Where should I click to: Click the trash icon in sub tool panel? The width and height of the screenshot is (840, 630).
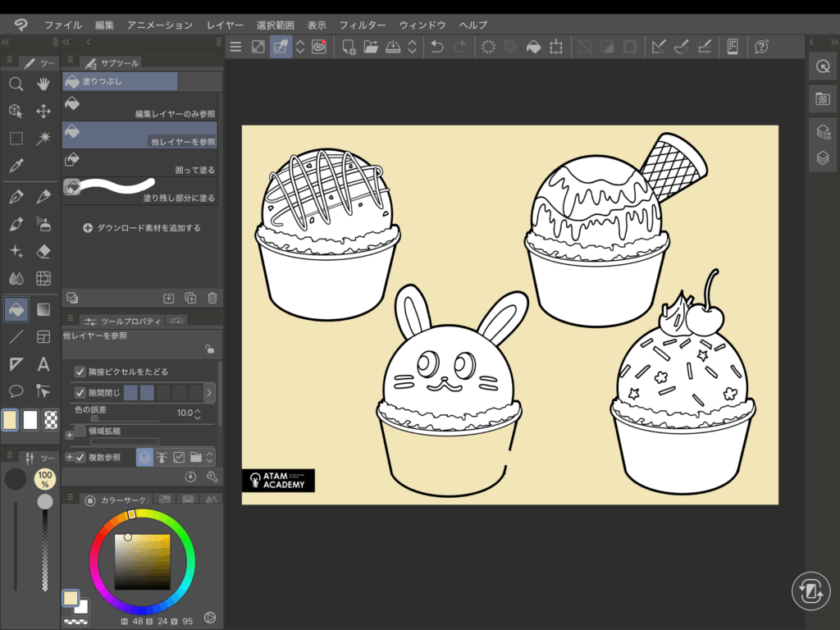[x=212, y=298]
